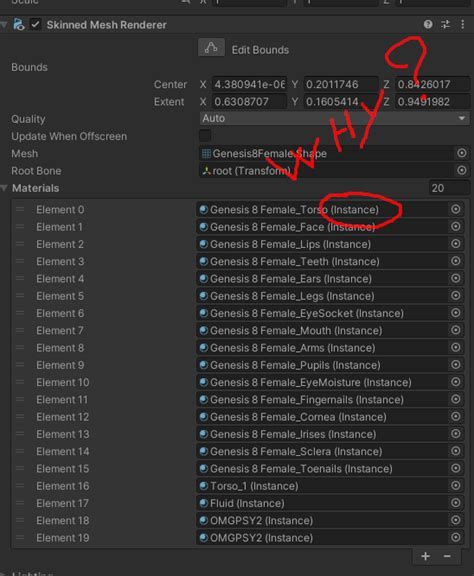Open the Quality Auto dropdown

(334, 118)
